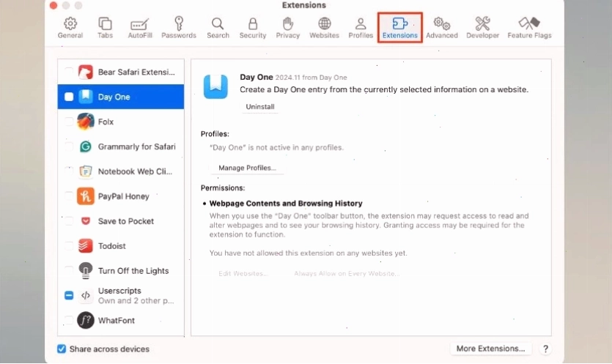Enable the PayPal Honey checkbox
The height and width of the screenshot is (364, 612).
tap(69, 196)
